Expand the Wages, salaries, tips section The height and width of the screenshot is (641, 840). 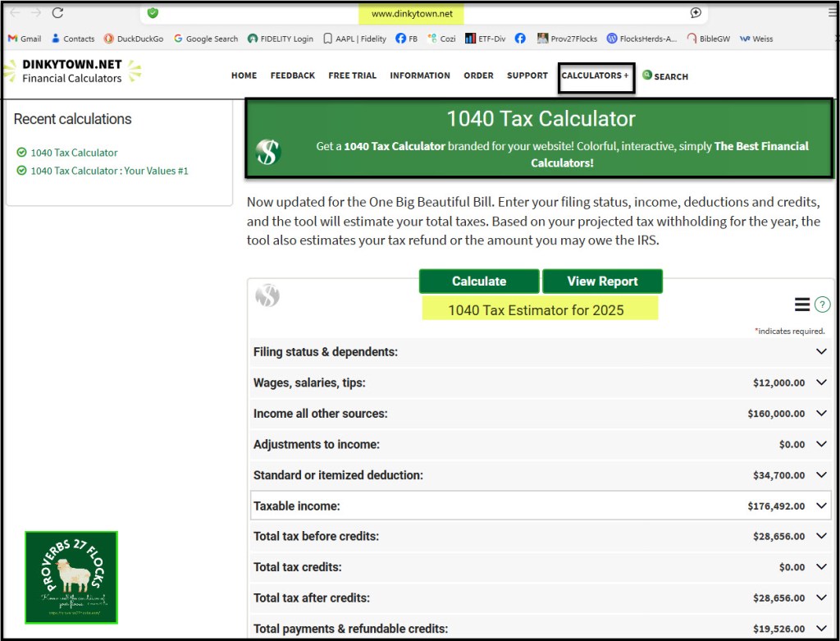click(x=822, y=382)
